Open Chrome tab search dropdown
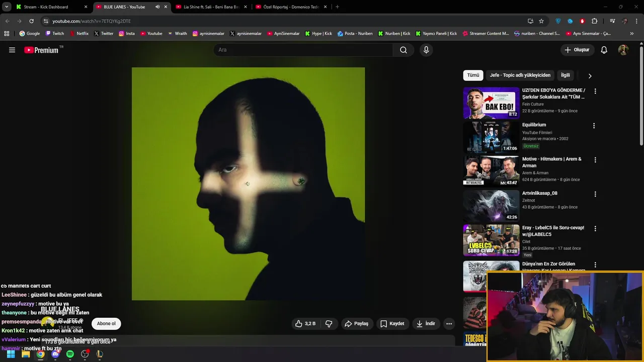Viewport: 644px width, 362px height. tap(7, 7)
